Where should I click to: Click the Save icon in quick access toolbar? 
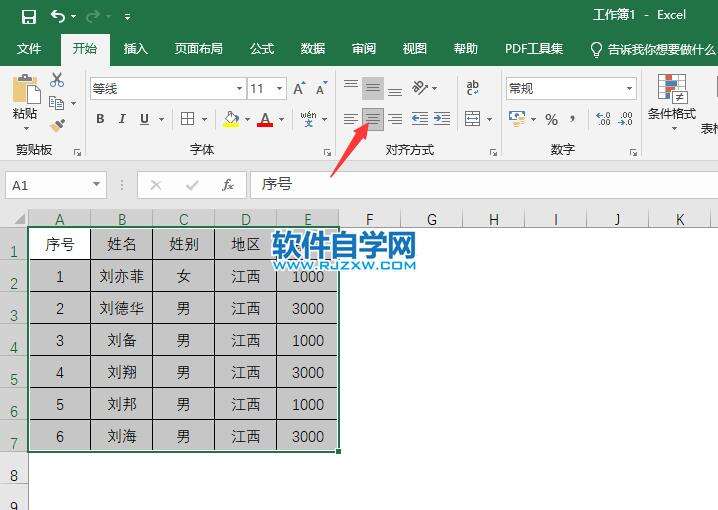pos(29,17)
